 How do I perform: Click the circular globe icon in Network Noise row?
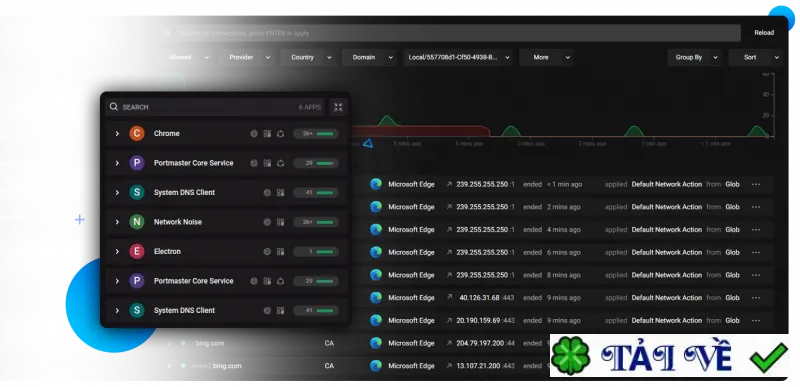pyautogui.click(x=267, y=222)
